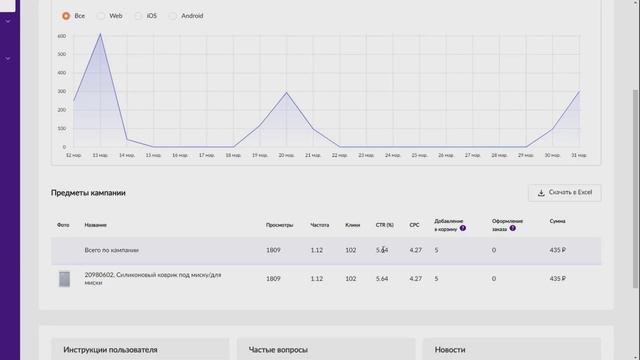Click the "Сумма" column header
640x360 pixels.
tap(557, 221)
